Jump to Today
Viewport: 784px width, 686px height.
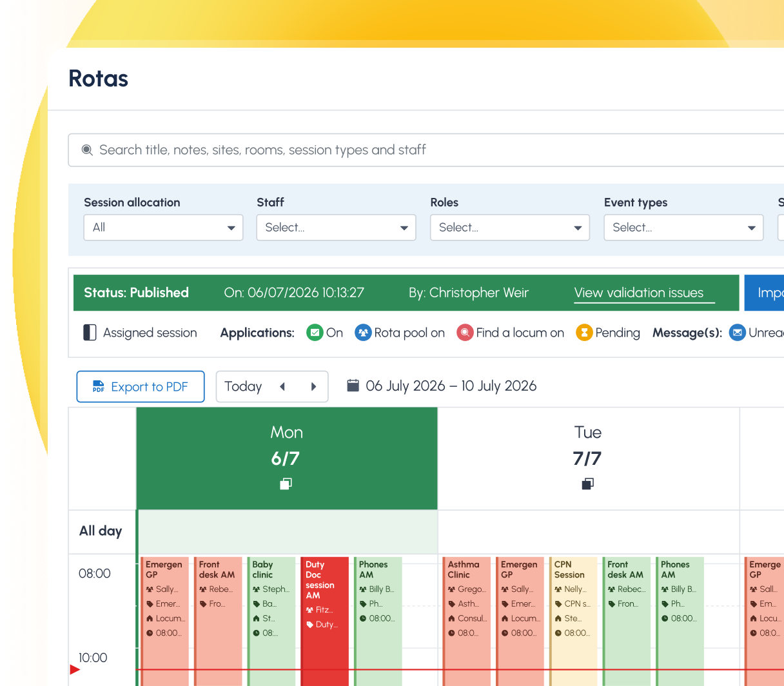[243, 386]
